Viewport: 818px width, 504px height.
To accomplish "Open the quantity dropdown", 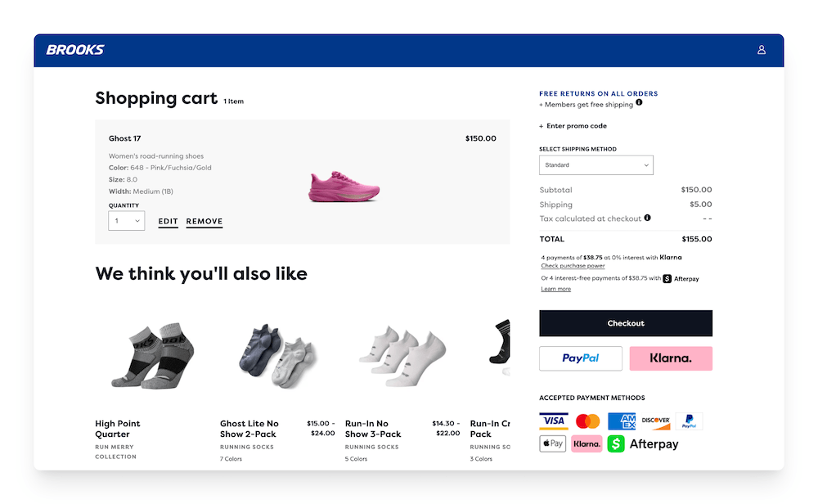I will 127,221.
